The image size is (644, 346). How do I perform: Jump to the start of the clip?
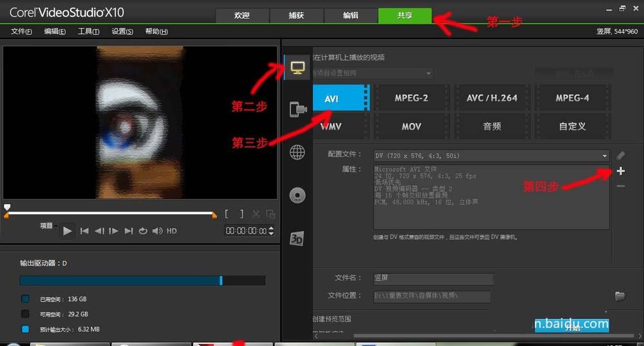tap(84, 232)
